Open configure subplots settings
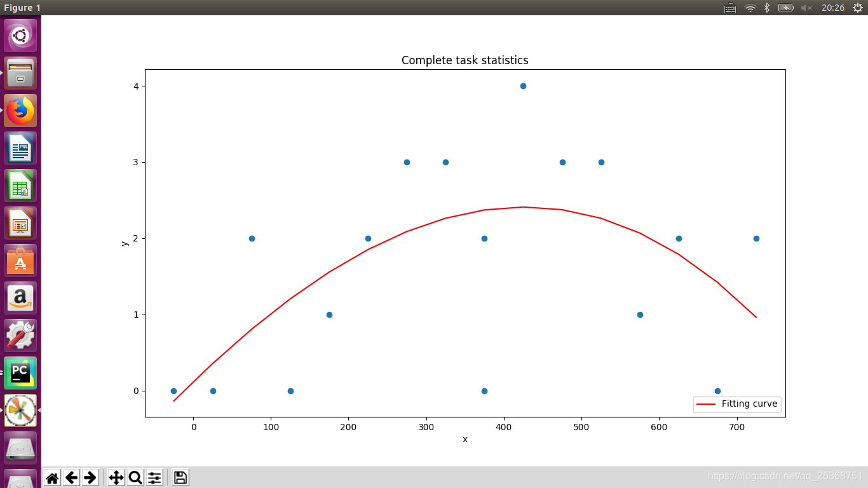 pos(154,478)
